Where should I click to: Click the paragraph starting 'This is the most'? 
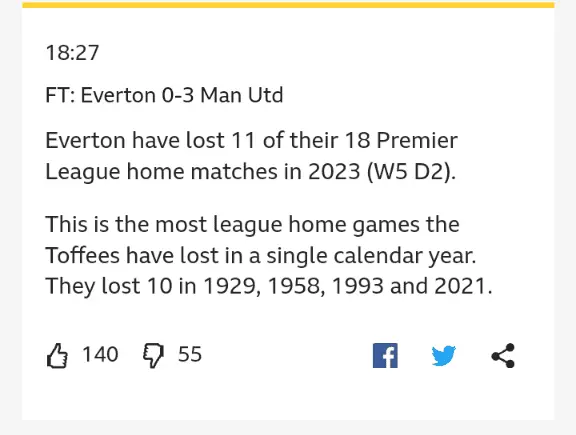[269, 255]
